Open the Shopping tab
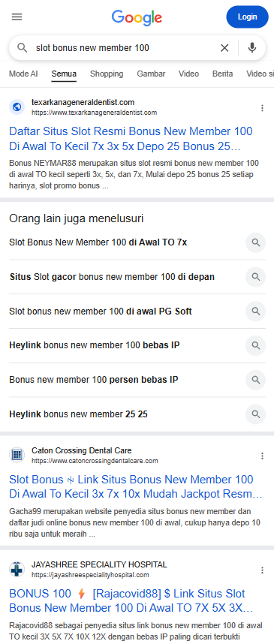The image size is (274, 644). pos(107,74)
